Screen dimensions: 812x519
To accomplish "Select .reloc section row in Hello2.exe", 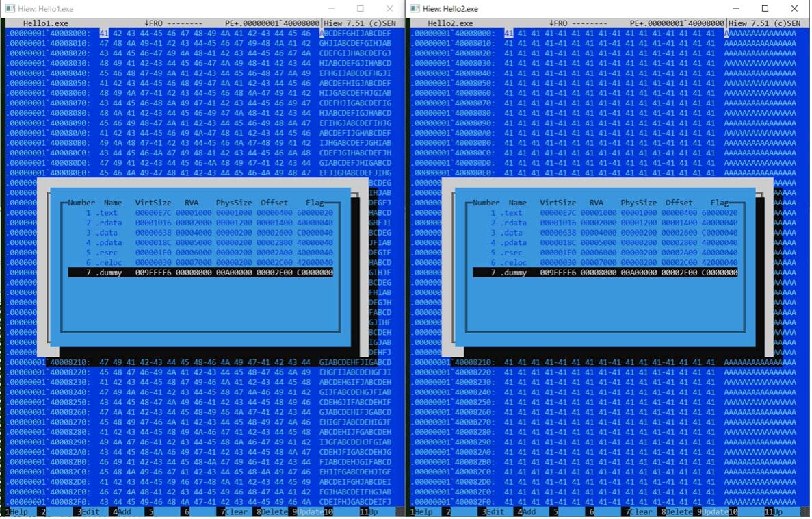I will [x=605, y=262].
